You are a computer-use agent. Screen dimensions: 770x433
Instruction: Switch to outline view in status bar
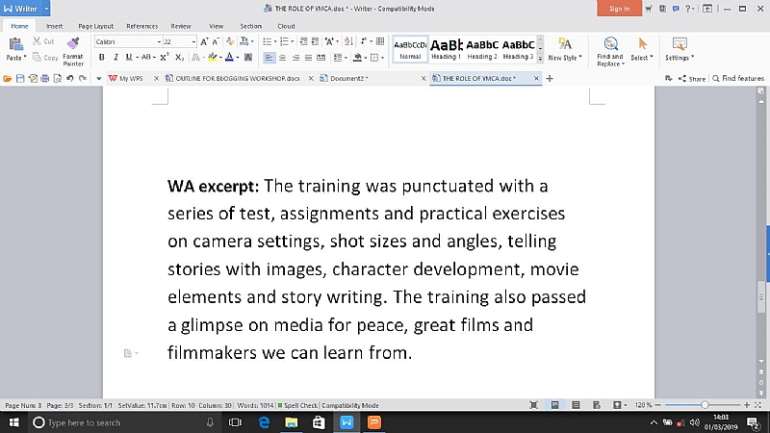point(576,406)
